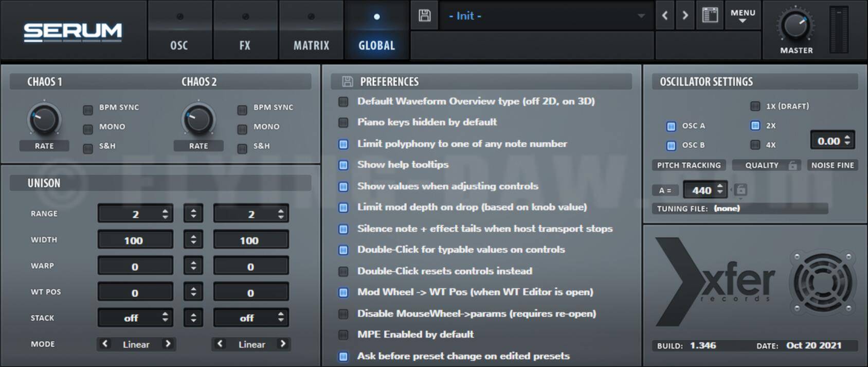Image resolution: width=868 pixels, height=367 pixels.
Task: Switch to the Matrix tab
Action: pos(311,30)
